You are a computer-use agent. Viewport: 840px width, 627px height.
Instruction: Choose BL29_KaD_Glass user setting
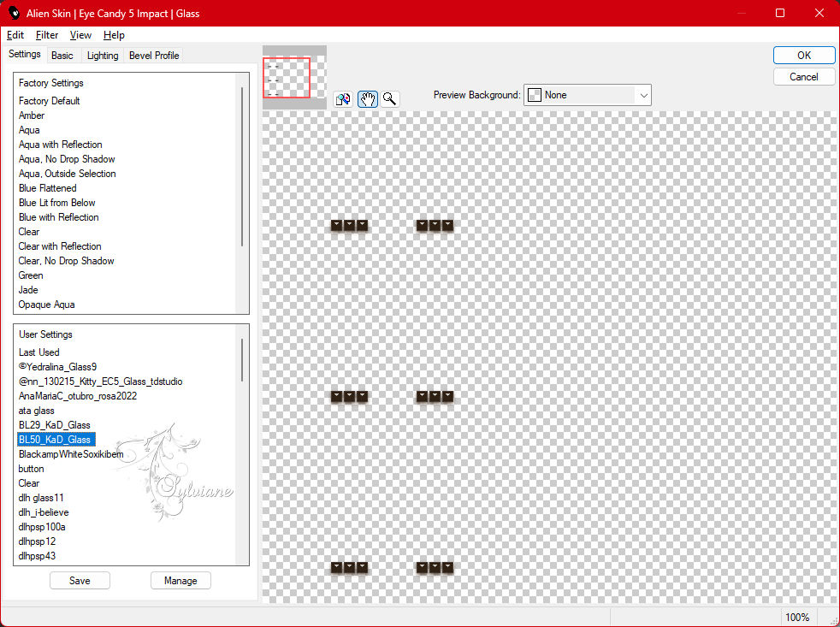pyautogui.click(x=54, y=425)
